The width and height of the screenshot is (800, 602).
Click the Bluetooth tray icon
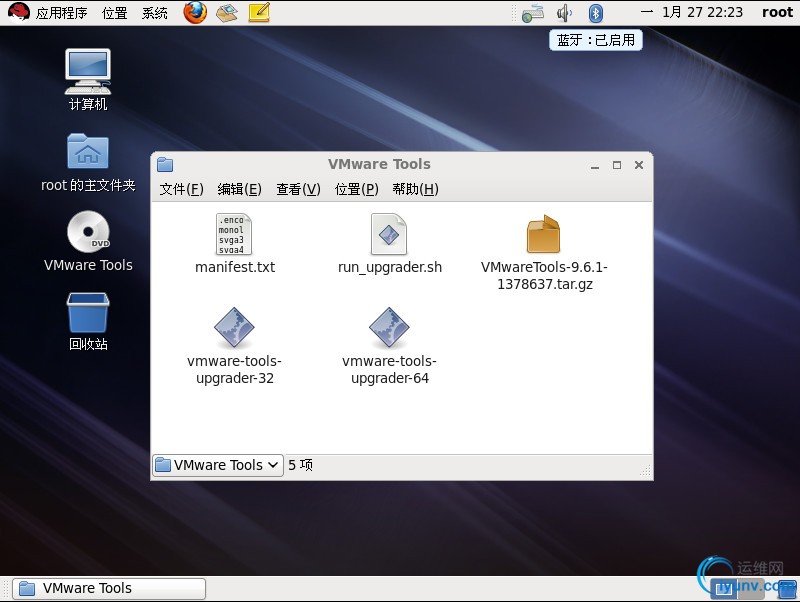[595, 13]
